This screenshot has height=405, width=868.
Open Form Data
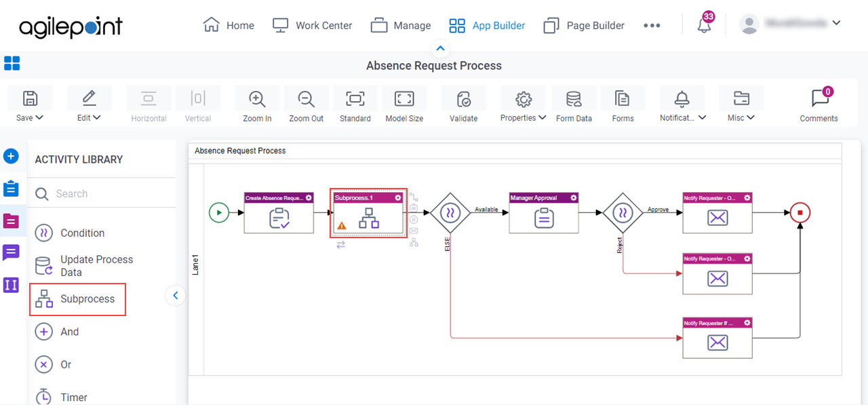(574, 106)
